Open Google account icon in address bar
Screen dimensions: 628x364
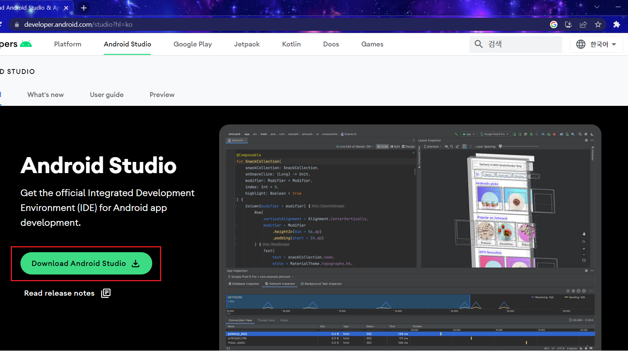point(554,25)
